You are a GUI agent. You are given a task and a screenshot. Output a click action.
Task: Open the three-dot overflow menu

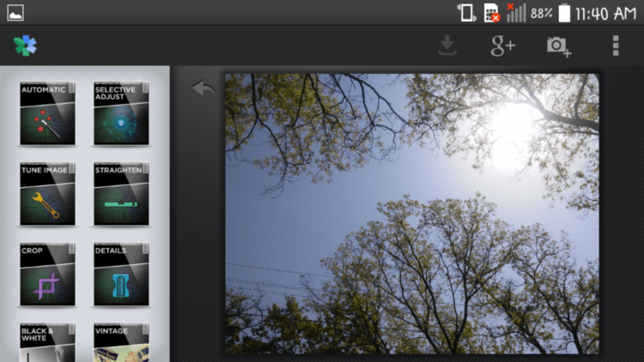[x=615, y=46]
